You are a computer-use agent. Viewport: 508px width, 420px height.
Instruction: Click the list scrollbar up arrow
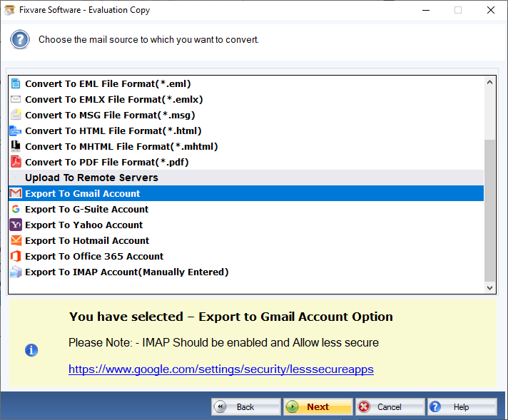pos(489,82)
